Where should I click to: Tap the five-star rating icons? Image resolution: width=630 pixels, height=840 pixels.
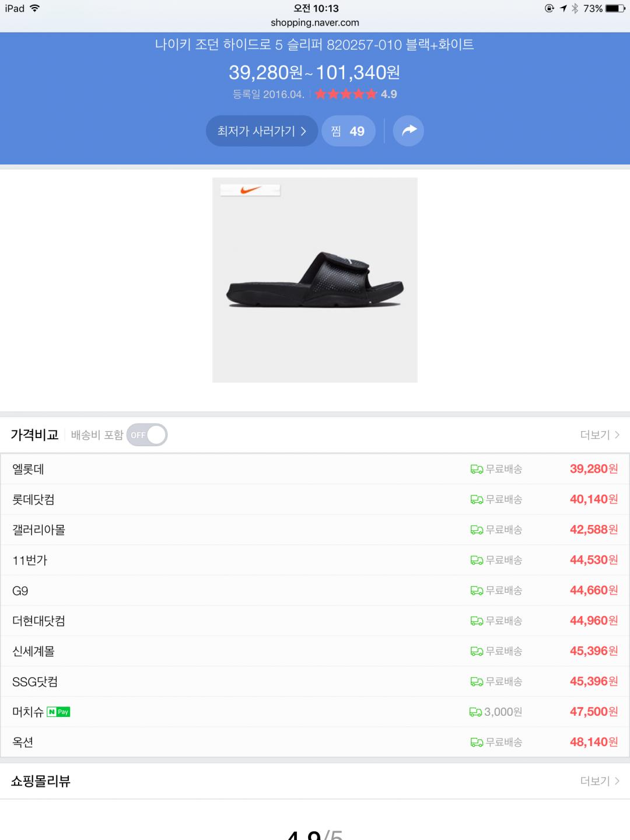(346, 94)
